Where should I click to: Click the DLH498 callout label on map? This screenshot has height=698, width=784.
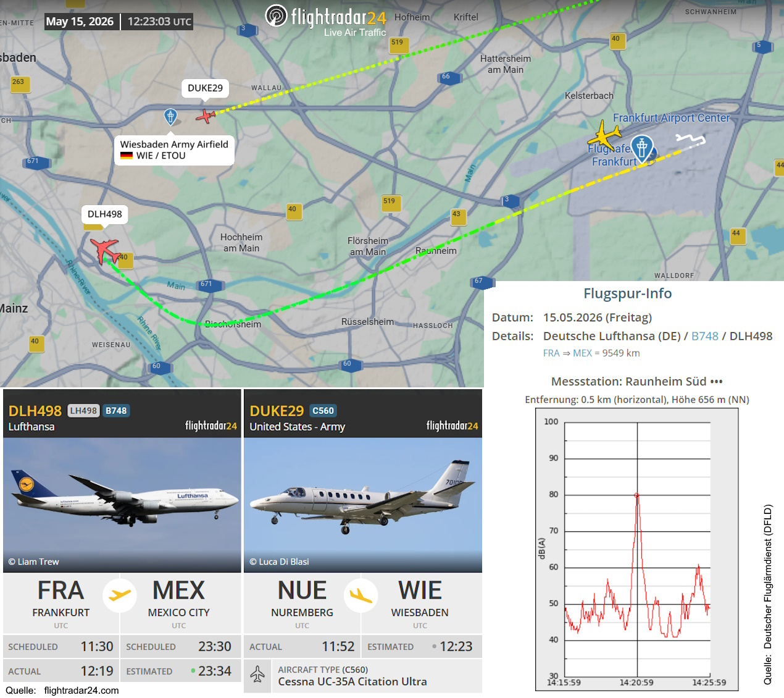click(x=105, y=214)
